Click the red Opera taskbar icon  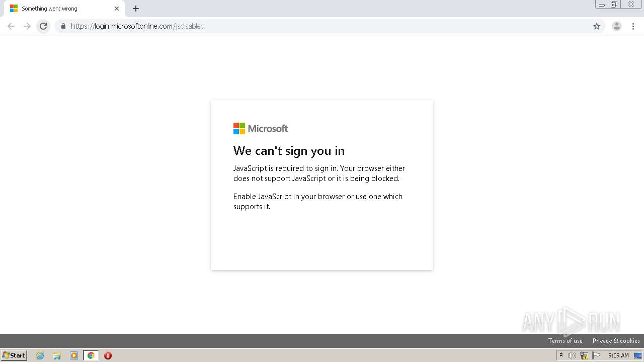click(108, 355)
